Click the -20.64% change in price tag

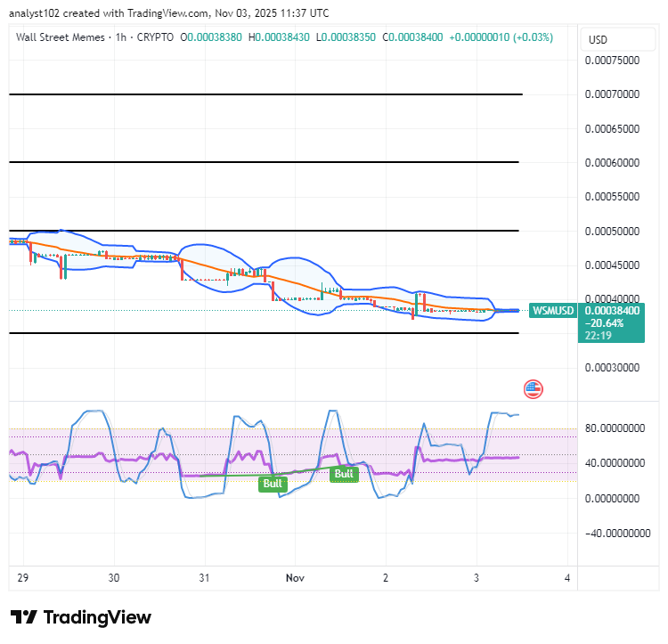(x=604, y=323)
